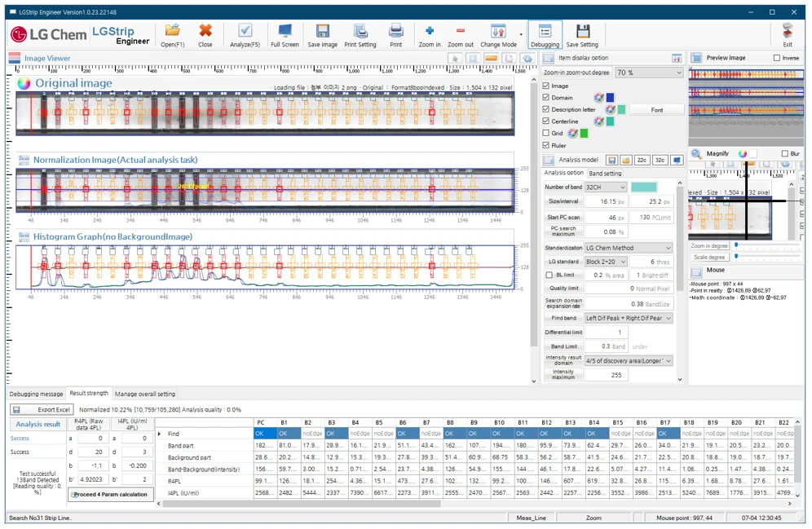812x529 pixels.
Task: Click the Export Excel button
Action: click(x=42, y=409)
